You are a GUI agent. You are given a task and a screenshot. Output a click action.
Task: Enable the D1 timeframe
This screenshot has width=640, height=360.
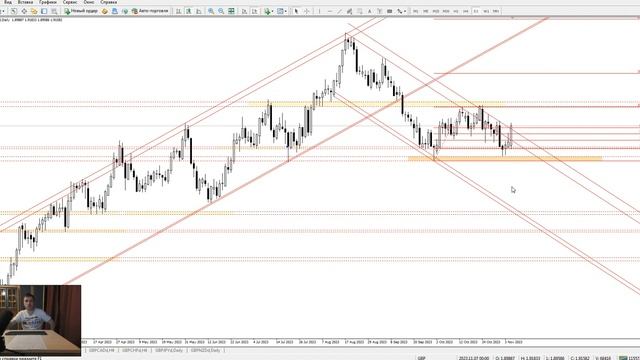click(476, 11)
